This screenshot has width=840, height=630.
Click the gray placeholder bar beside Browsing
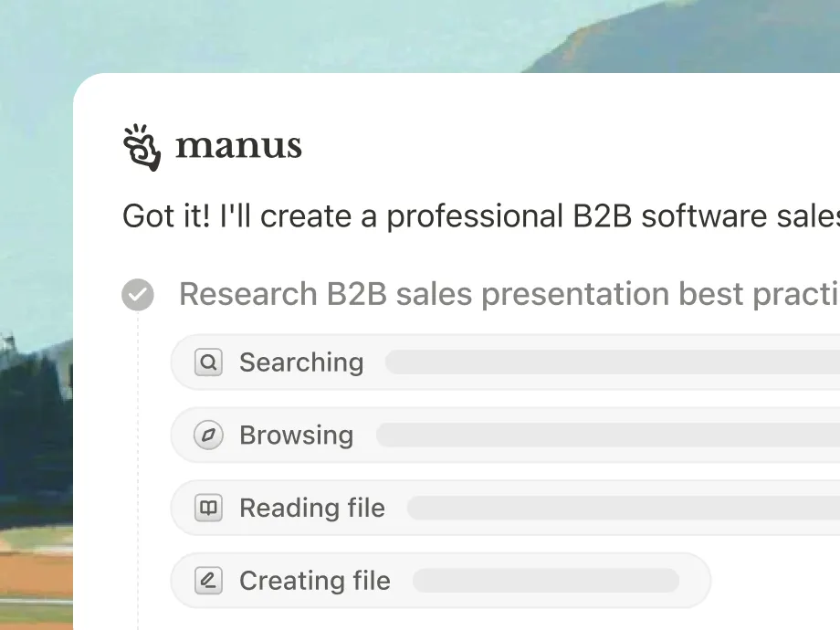point(607,436)
